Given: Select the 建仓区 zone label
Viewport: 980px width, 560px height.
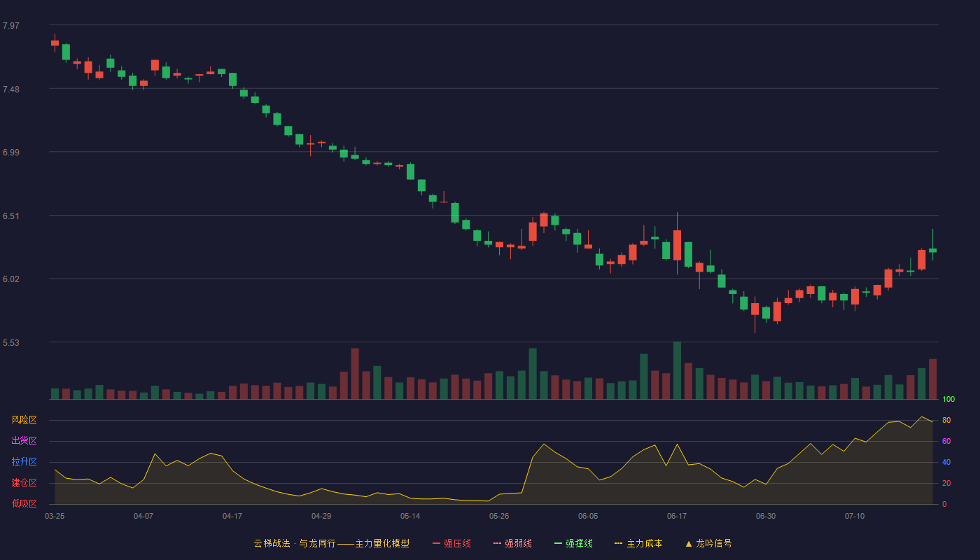Looking at the screenshot, I should pos(24,483).
